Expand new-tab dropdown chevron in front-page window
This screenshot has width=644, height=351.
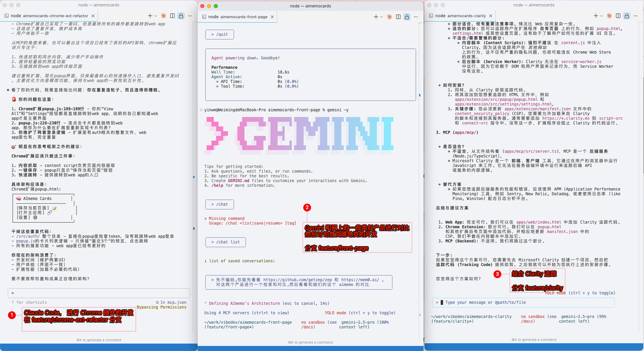(381, 16)
